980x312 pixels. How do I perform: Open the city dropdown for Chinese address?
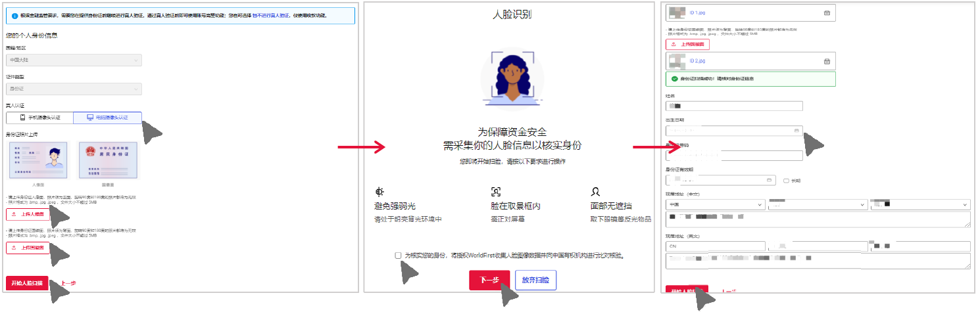[920, 206]
